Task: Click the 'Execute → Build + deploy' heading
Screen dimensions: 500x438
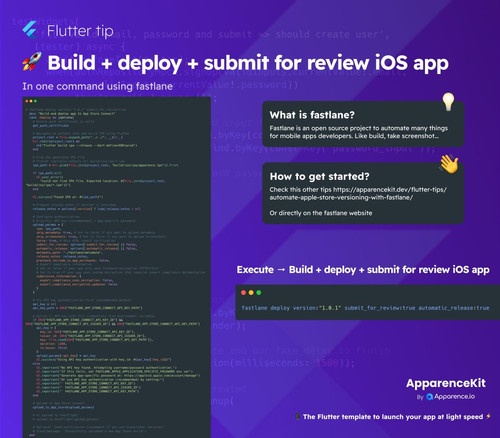Action: (363, 270)
